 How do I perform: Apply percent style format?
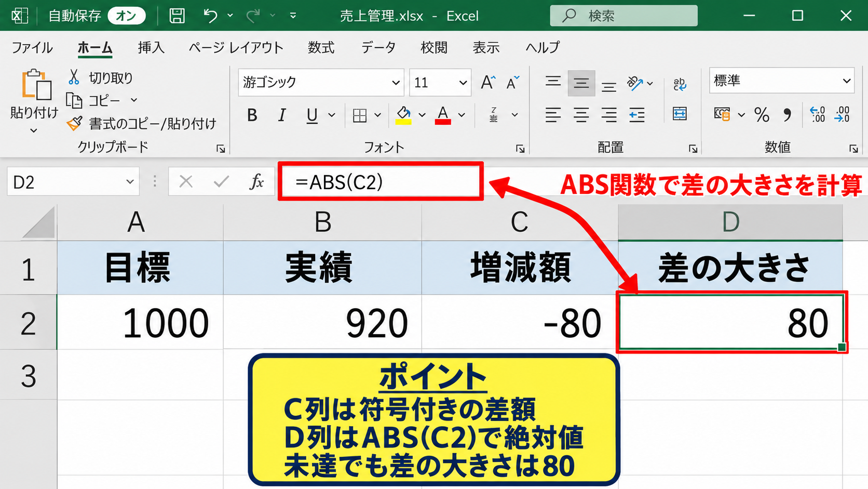762,114
